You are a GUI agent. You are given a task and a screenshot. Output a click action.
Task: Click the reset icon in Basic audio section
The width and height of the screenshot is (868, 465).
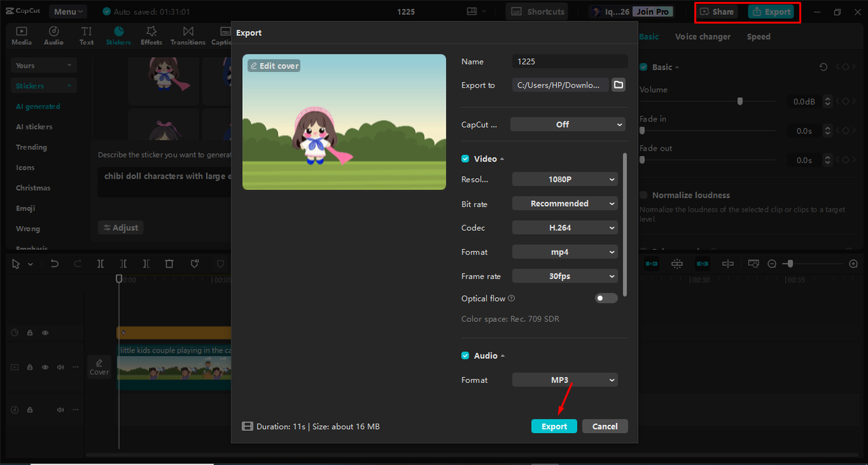click(823, 67)
